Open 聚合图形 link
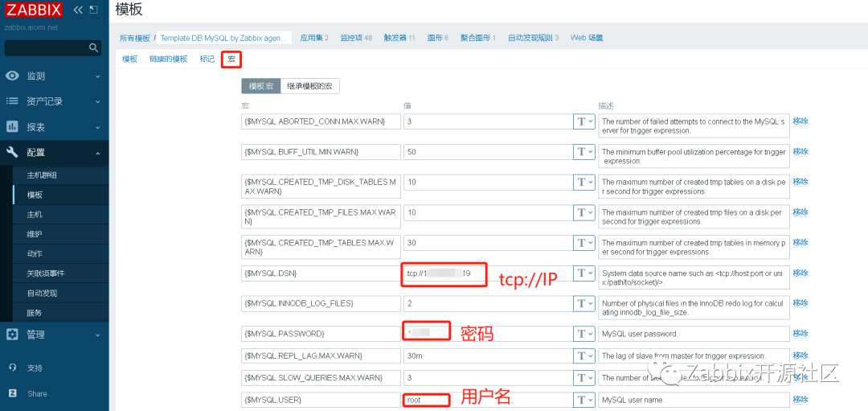Image resolution: width=868 pixels, height=411 pixels. pos(477,38)
